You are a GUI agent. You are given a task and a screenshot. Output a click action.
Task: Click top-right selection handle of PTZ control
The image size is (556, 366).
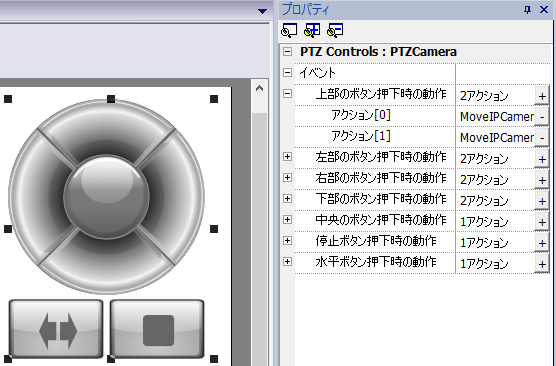coord(214,99)
